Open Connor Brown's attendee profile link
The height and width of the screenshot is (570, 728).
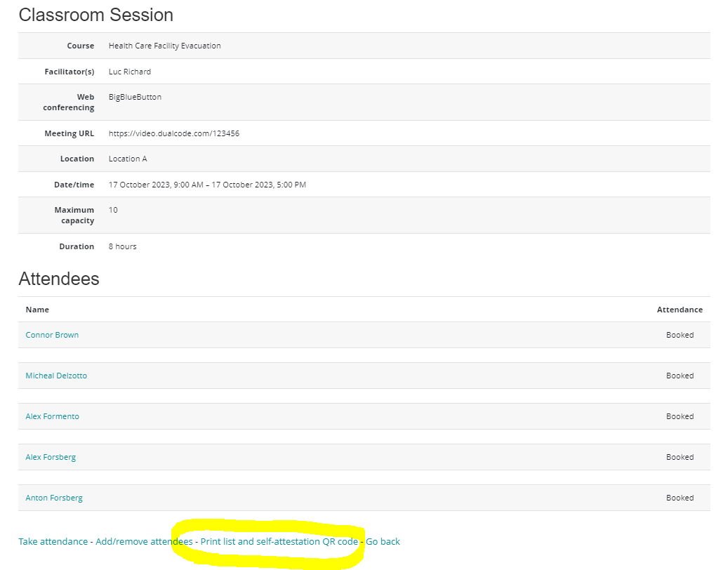52,335
